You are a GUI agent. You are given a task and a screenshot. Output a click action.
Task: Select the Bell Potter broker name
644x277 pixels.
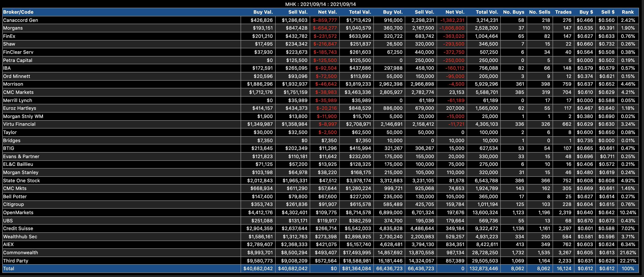pyautogui.click(x=15, y=196)
